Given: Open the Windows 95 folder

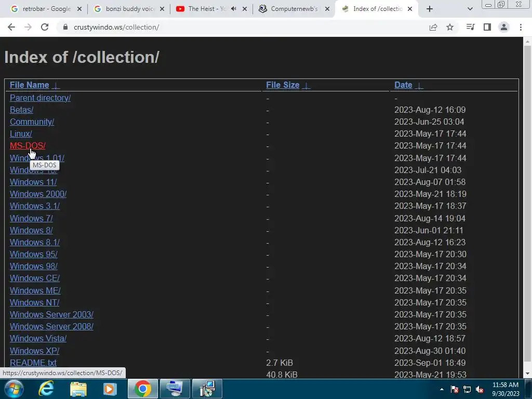Looking at the screenshot, I should [x=34, y=254].
